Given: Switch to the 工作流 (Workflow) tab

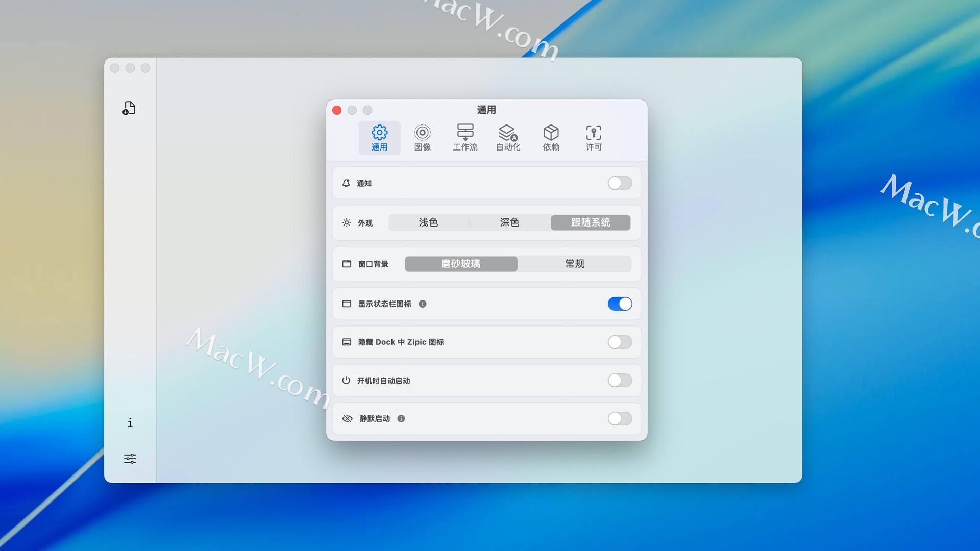Looking at the screenshot, I should click(x=465, y=138).
